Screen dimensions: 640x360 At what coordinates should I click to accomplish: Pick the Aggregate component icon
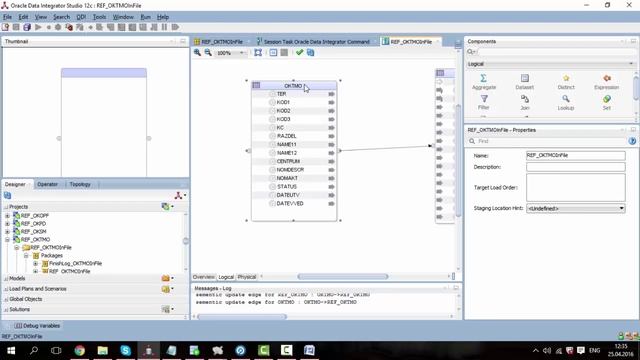pyautogui.click(x=484, y=78)
